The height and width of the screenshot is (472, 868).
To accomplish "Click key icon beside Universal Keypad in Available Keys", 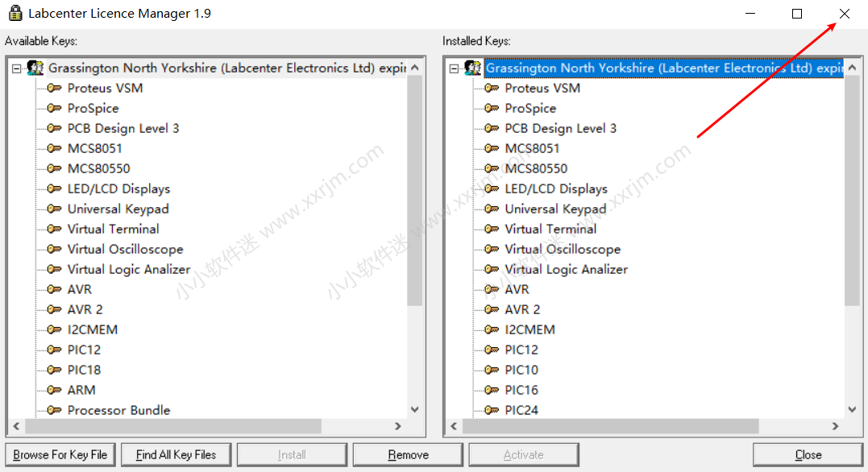I will click(54, 209).
